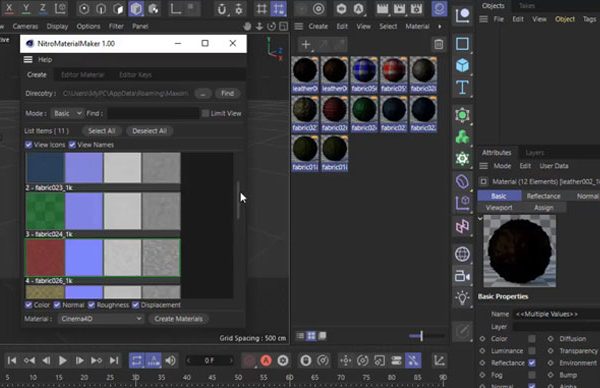Click the X axis lock icon
This screenshot has height=388, width=600.
9,8
